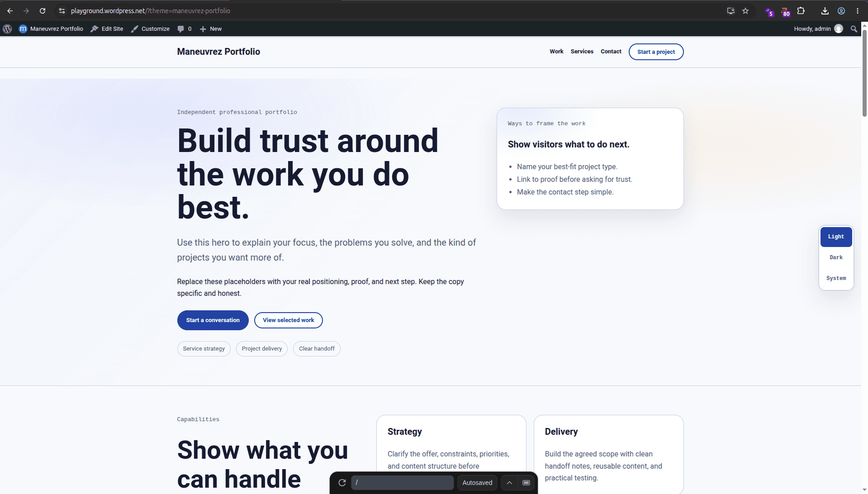This screenshot has height=494, width=868.
Task: Click the Service strategy tag
Action: pyautogui.click(x=204, y=349)
